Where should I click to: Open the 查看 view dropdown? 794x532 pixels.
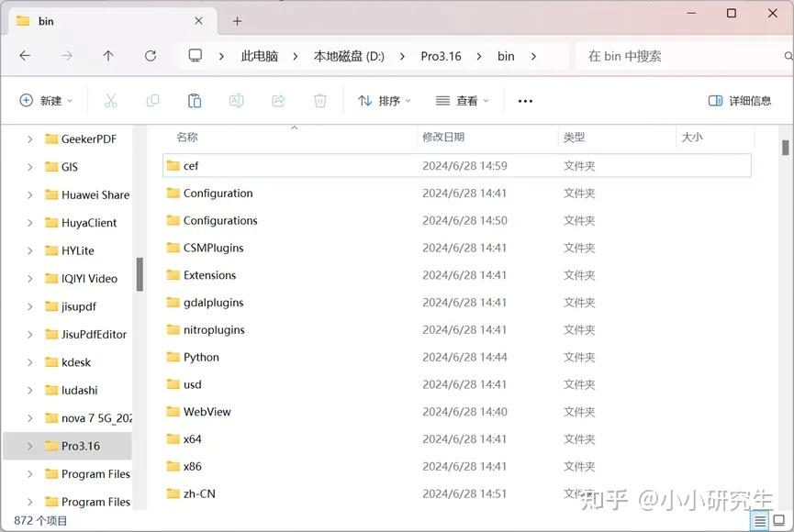tap(463, 101)
